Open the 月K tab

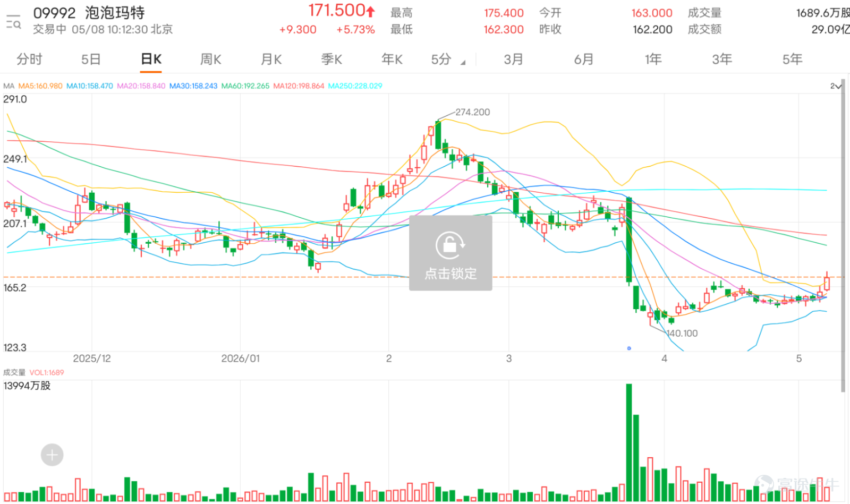pyautogui.click(x=271, y=59)
